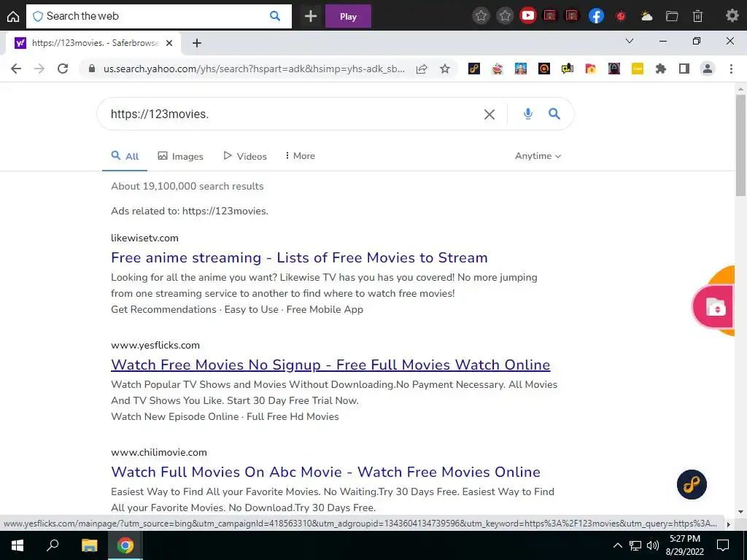This screenshot has width=747, height=560.
Task: Click the Chrome taskbar icon
Action: 125,545
